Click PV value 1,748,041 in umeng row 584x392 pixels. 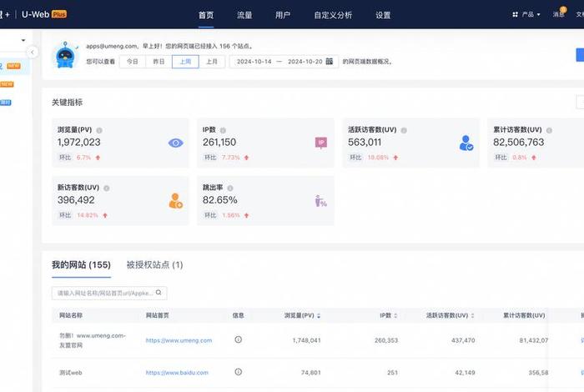[306, 340]
